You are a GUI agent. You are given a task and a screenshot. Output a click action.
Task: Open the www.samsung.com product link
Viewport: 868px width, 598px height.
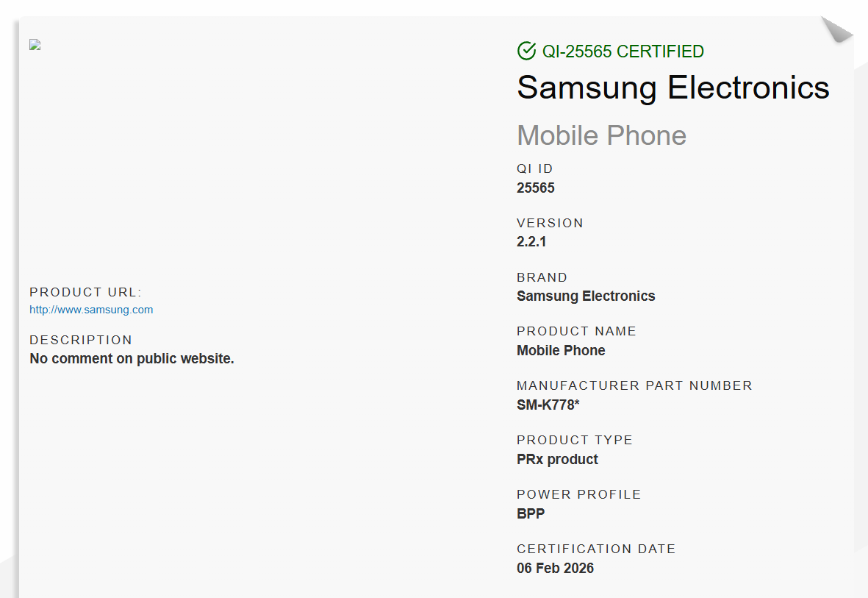(91, 310)
